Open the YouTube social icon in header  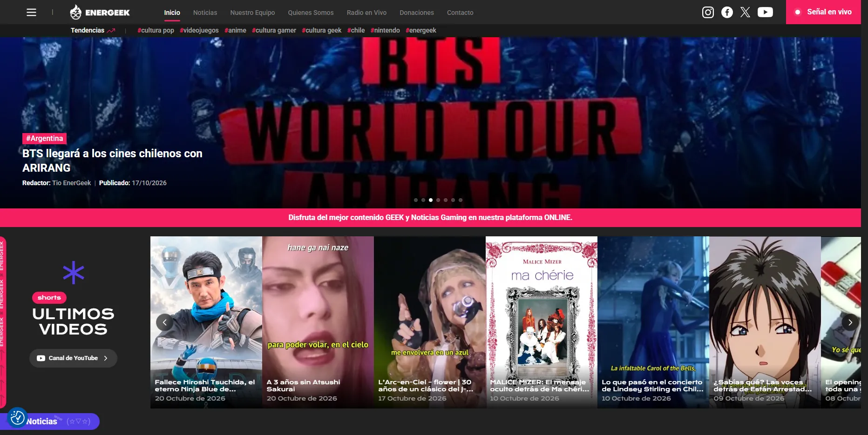pyautogui.click(x=765, y=13)
